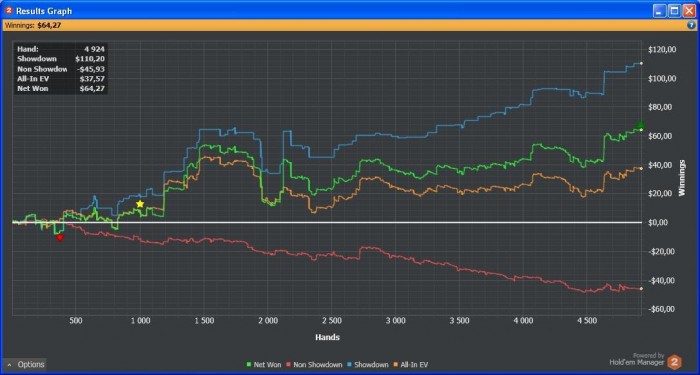Screen dimensions: 700x375
Task: Toggle the All-In EV legend entry
Action: click(411, 365)
